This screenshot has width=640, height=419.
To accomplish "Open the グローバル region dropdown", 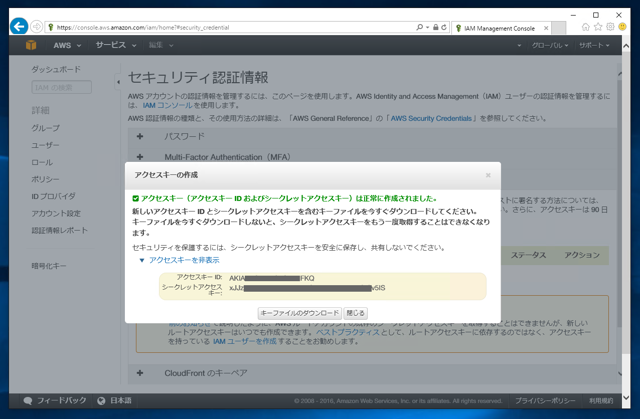I will (550, 45).
